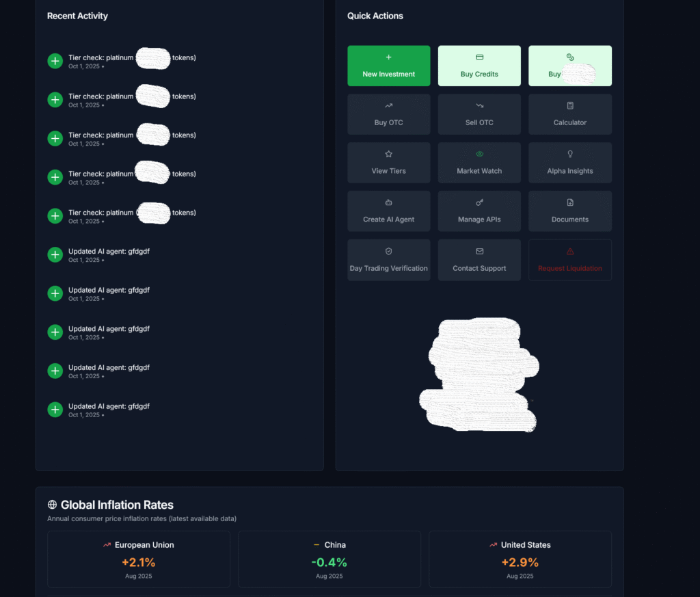Viewport: 700px width, 597px height.
Task: Click the lightbulb icon for Alpha Insights
Action: click(570, 155)
